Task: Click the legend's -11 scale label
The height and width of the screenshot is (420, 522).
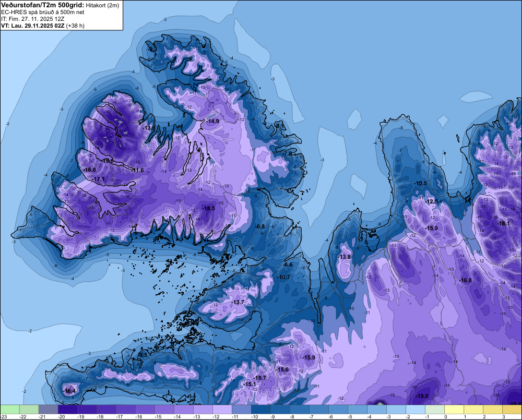Action: 235,417
